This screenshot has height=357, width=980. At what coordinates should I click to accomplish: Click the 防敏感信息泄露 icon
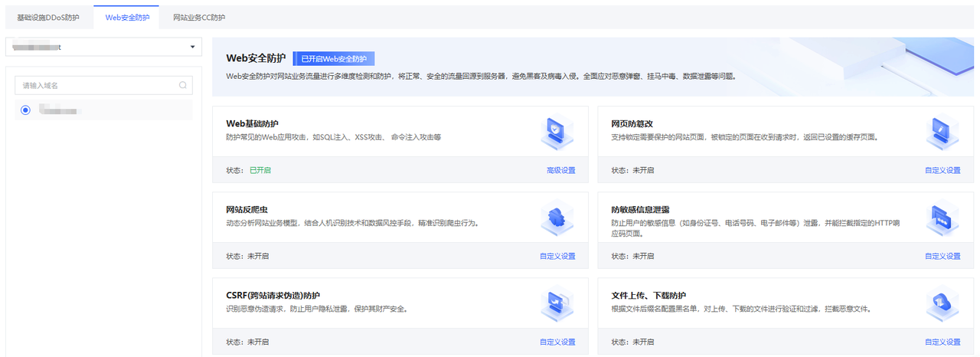click(941, 219)
